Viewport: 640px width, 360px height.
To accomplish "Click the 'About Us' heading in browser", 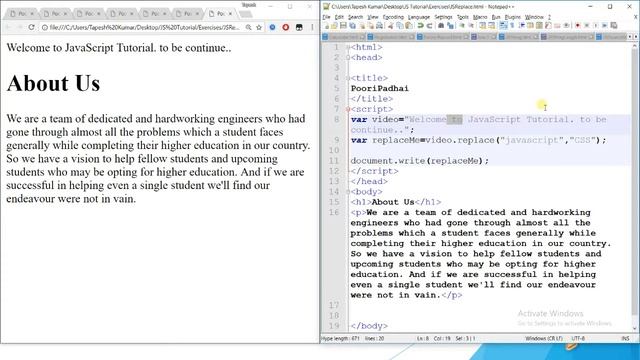I will [53, 83].
